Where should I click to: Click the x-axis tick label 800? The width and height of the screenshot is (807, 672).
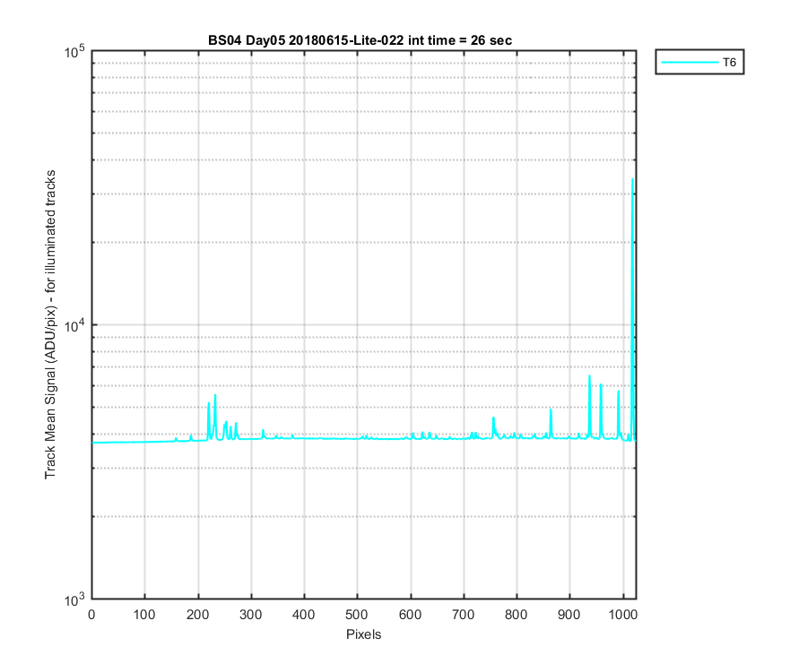(516, 615)
